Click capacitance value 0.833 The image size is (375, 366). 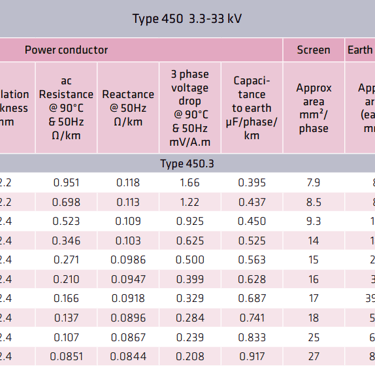tap(252, 337)
